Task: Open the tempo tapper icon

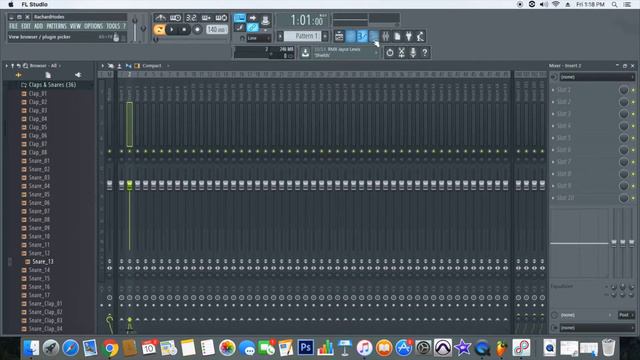Action: point(420,36)
